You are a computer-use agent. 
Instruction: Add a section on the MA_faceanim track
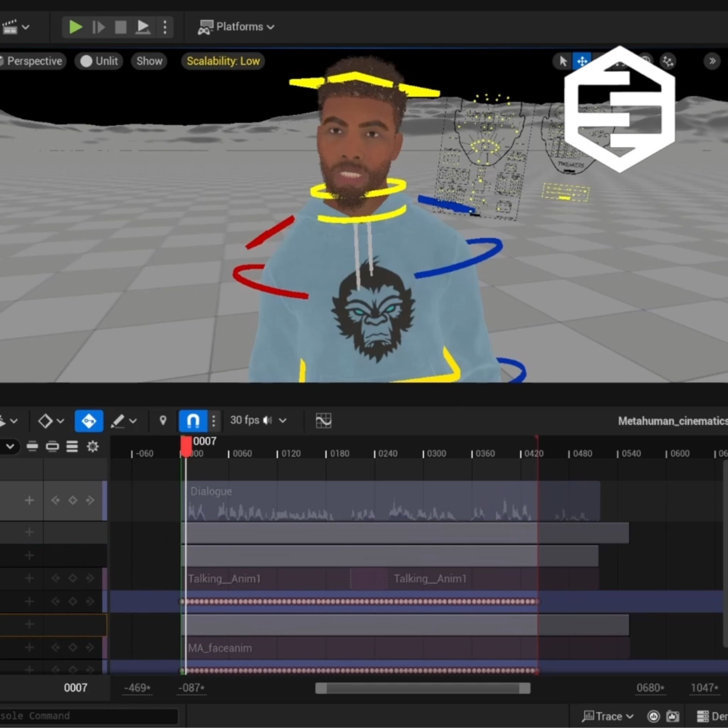pyautogui.click(x=29, y=648)
